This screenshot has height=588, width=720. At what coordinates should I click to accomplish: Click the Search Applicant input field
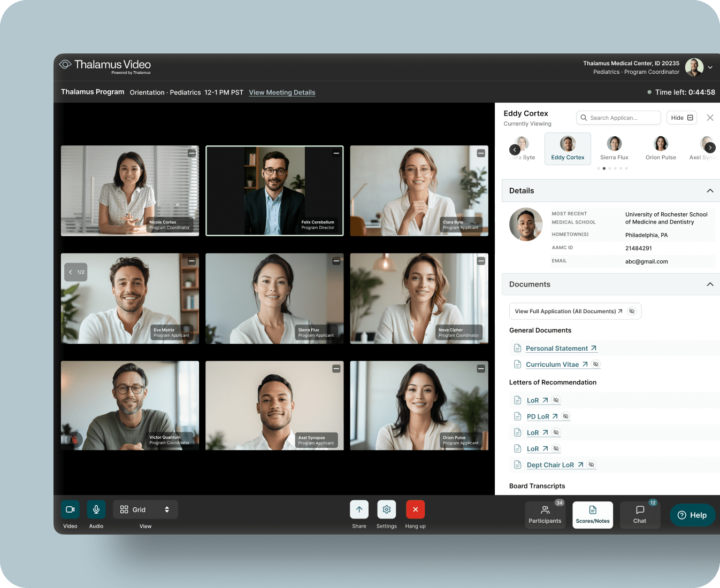(x=619, y=118)
